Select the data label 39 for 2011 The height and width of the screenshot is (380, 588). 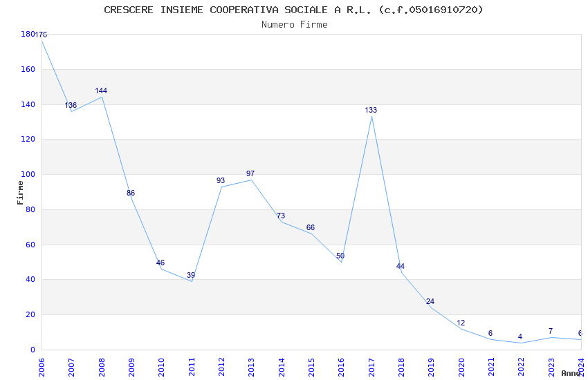pos(191,275)
